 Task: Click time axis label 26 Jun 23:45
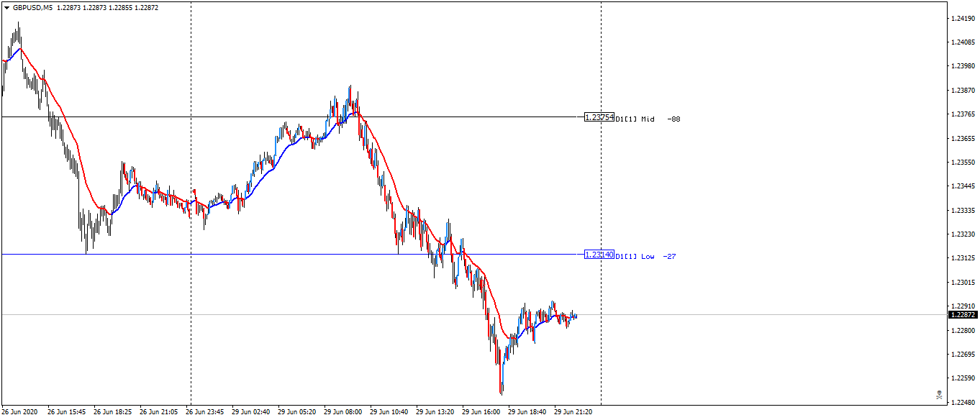(x=205, y=412)
